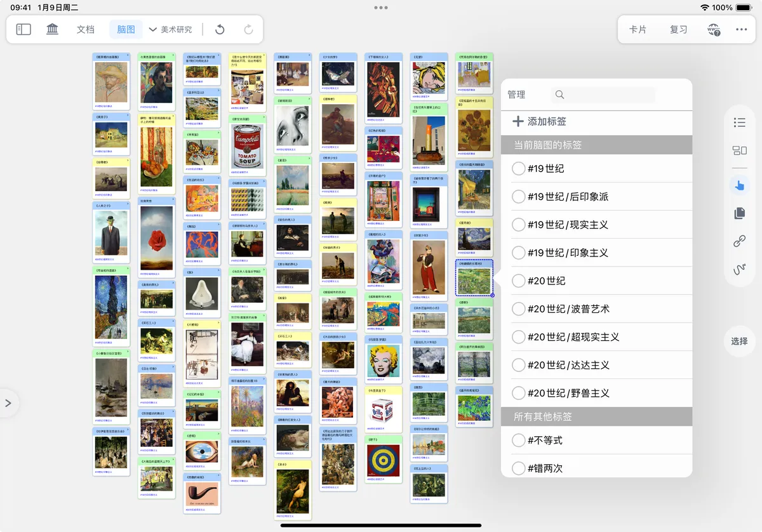Select the sunflowers in vase card
Image resolution: width=762 pixels, height=532 pixels.
coord(474,127)
